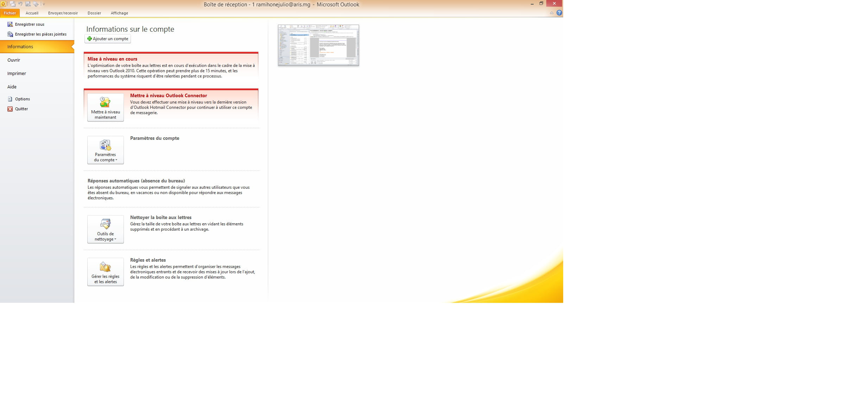
Task: Expand the Paramètres du compte dropdown button
Action: (106, 150)
